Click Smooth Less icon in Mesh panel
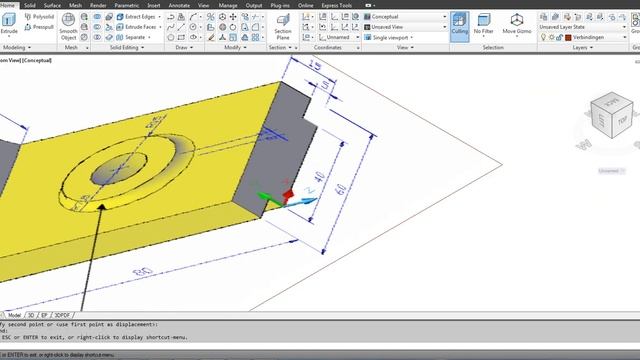 pyautogui.click(x=84, y=27)
